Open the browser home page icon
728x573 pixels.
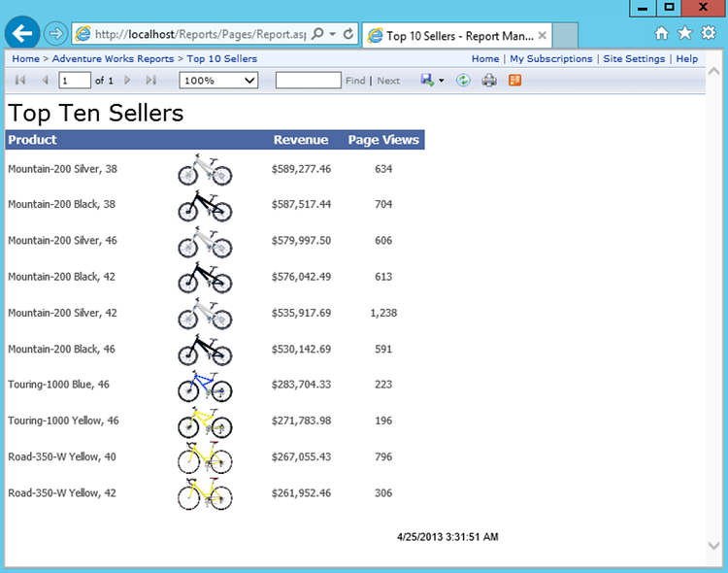[x=661, y=33]
